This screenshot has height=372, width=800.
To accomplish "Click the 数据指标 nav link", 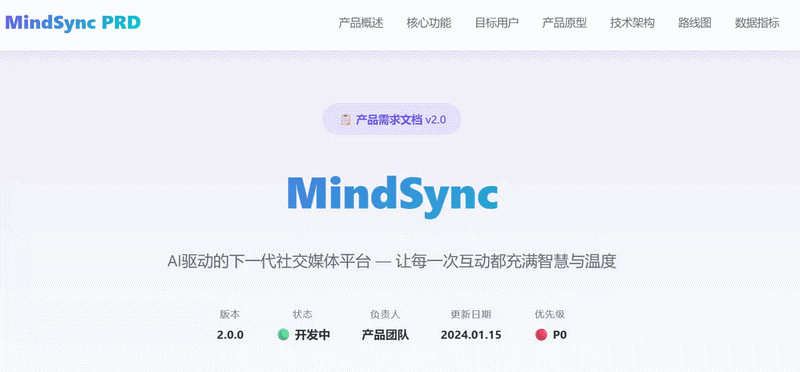I will click(757, 23).
